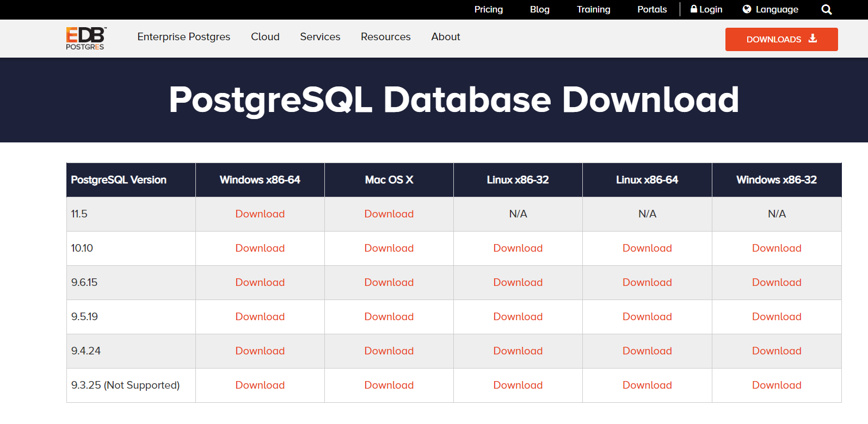Download version 9.6.15 for Linux x86-32

[518, 283]
